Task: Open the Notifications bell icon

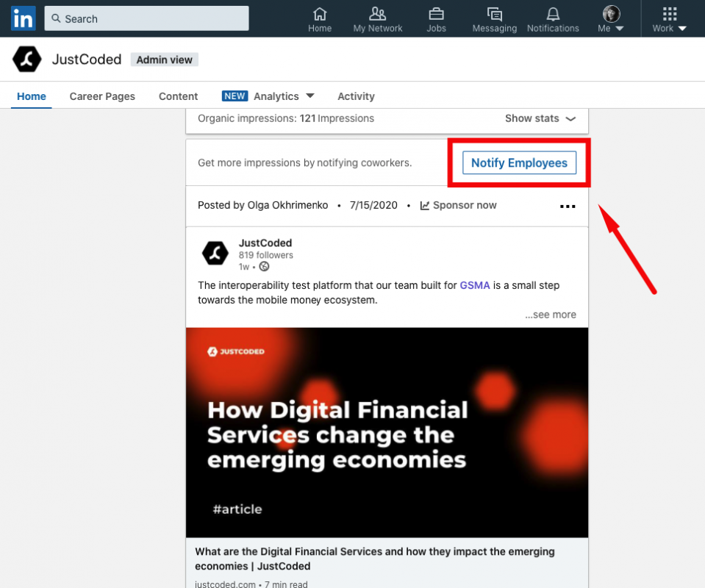Action: [x=553, y=20]
